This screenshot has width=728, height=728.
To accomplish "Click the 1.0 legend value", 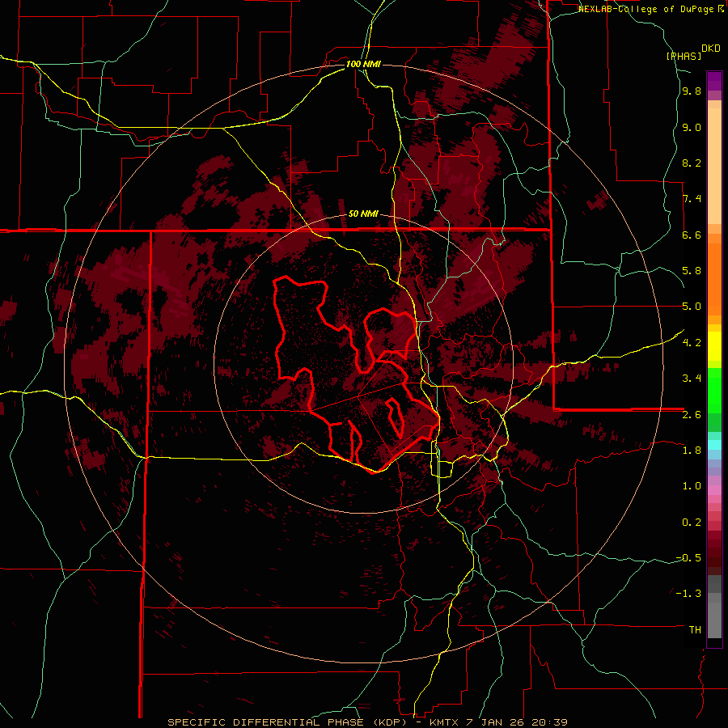I will pyautogui.click(x=692, y=485).
